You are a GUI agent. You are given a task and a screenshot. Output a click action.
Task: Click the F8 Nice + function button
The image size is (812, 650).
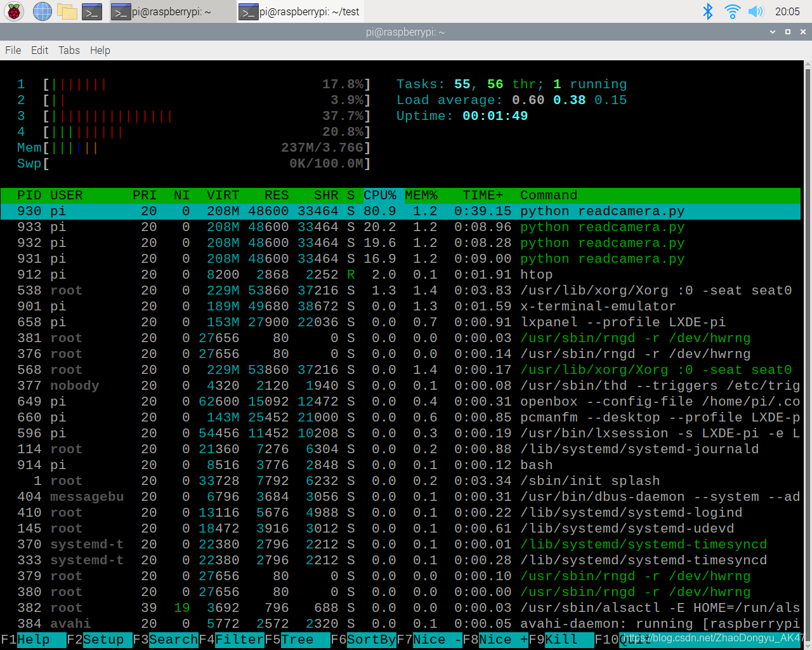point(495,640)
